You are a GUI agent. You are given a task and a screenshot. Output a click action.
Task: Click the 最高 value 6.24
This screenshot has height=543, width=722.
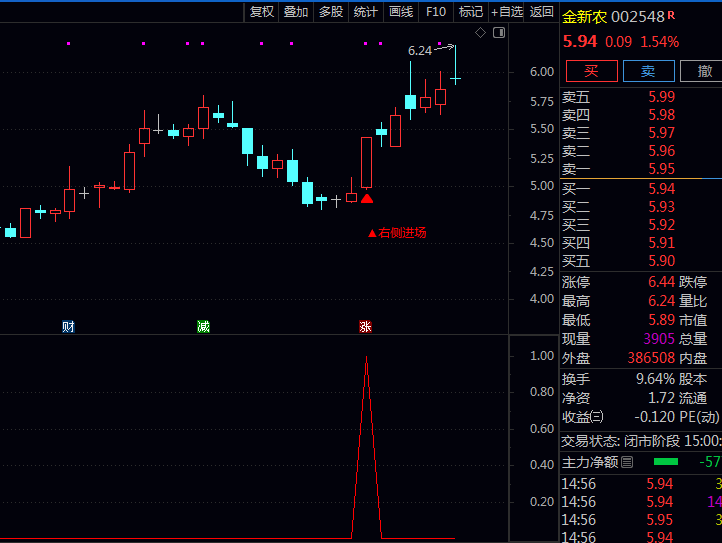point(661,301)
